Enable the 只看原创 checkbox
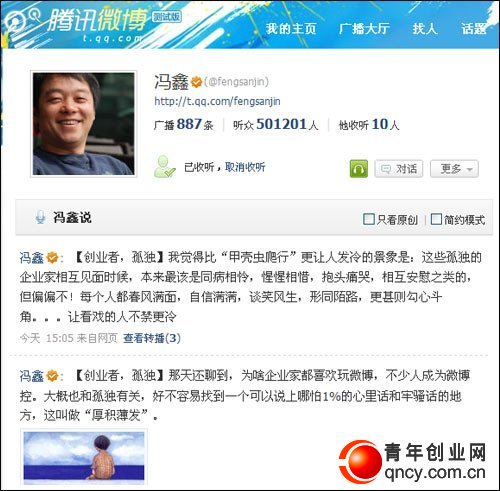 [x=369, y=219]
